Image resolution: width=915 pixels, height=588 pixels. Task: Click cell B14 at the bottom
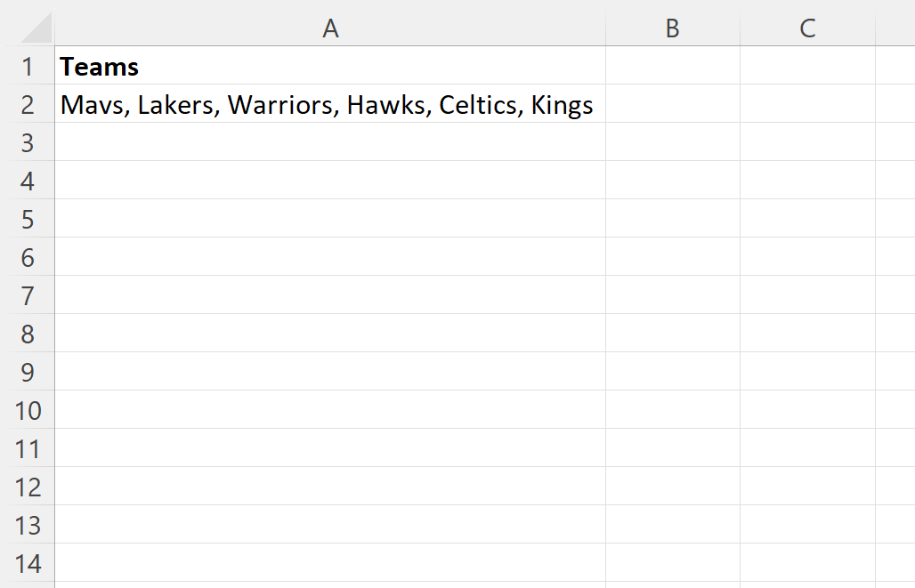[672, 563]
